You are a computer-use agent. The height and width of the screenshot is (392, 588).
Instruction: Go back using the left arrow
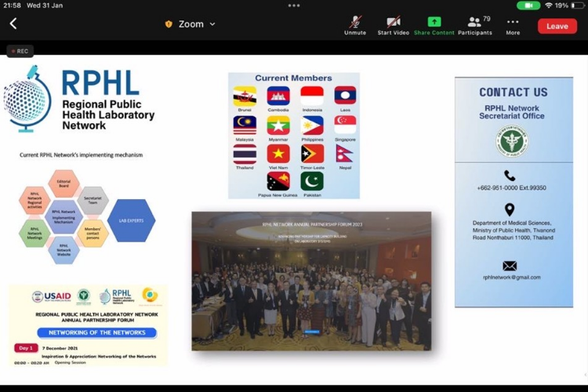pos(13,24)
